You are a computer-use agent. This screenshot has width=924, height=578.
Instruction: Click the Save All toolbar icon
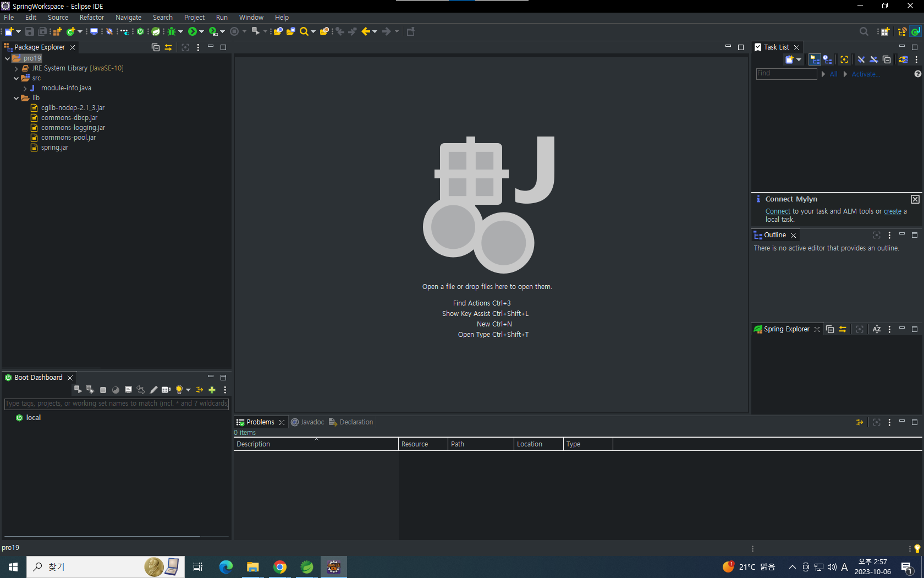[42, 31]
